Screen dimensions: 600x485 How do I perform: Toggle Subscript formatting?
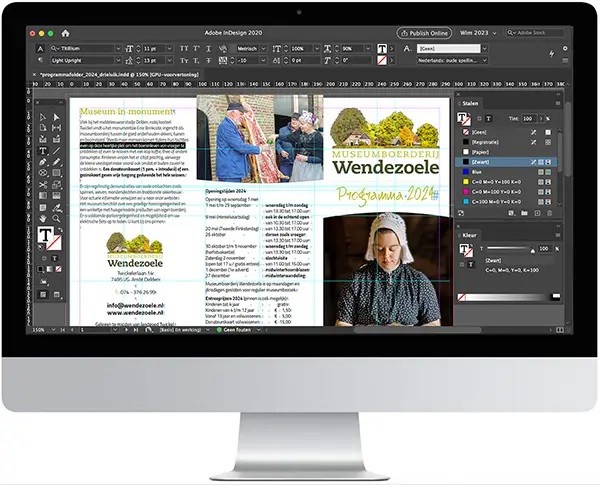pos(196,60)
